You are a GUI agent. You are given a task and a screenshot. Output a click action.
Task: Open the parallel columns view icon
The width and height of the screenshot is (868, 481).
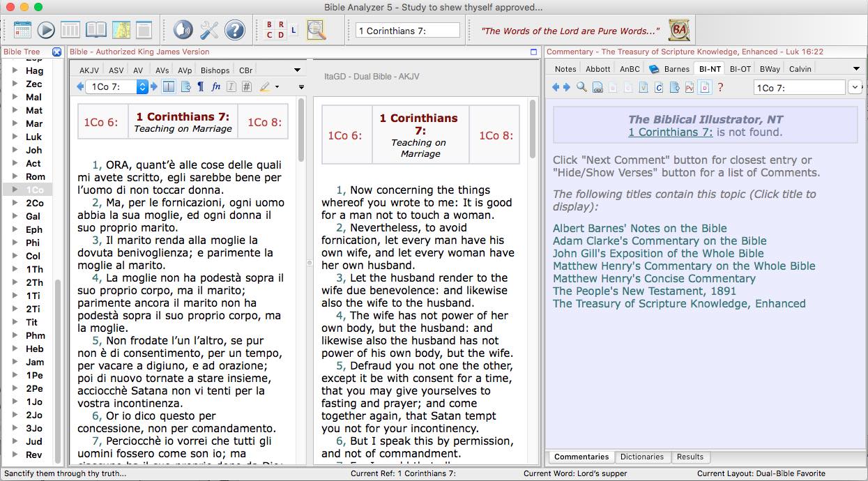pyautogui.click(x=70, y=30)
